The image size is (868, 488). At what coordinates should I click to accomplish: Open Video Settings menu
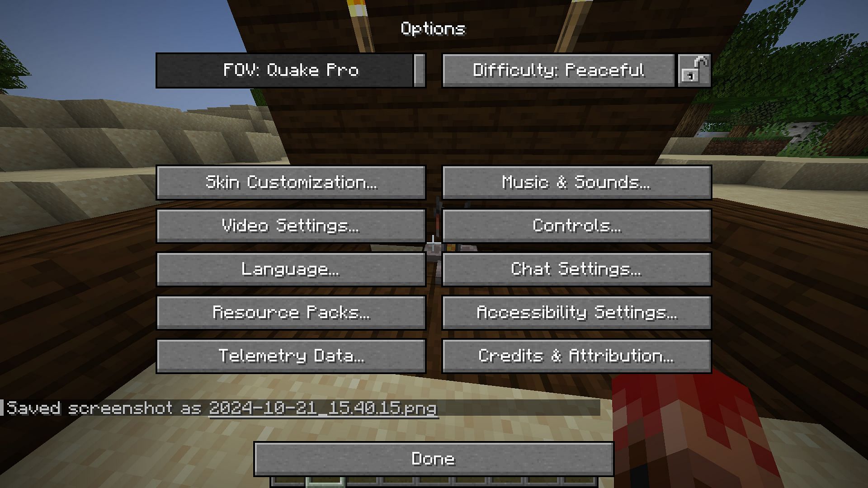click(x=291, y=226)
